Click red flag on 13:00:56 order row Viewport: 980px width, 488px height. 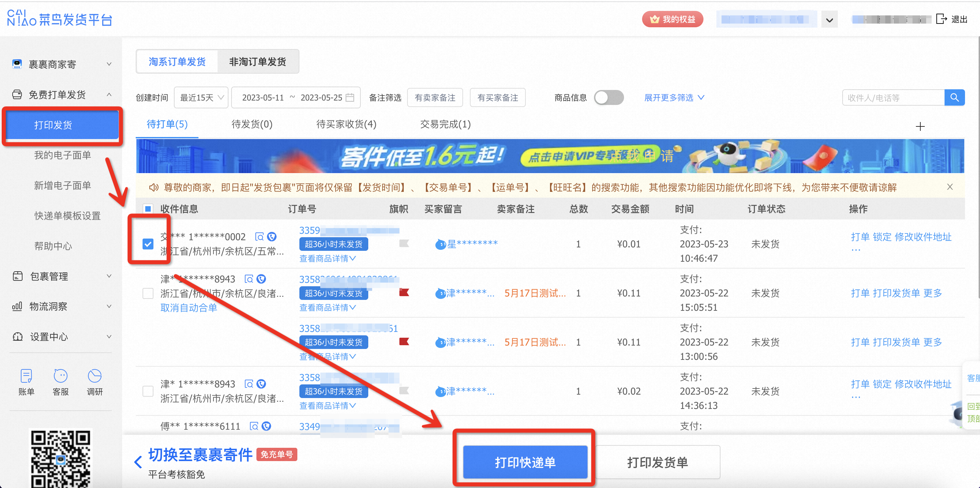click(404, 341)
